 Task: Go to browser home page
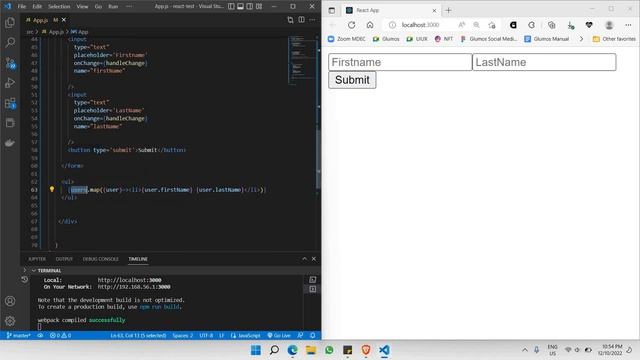(370, 25)
